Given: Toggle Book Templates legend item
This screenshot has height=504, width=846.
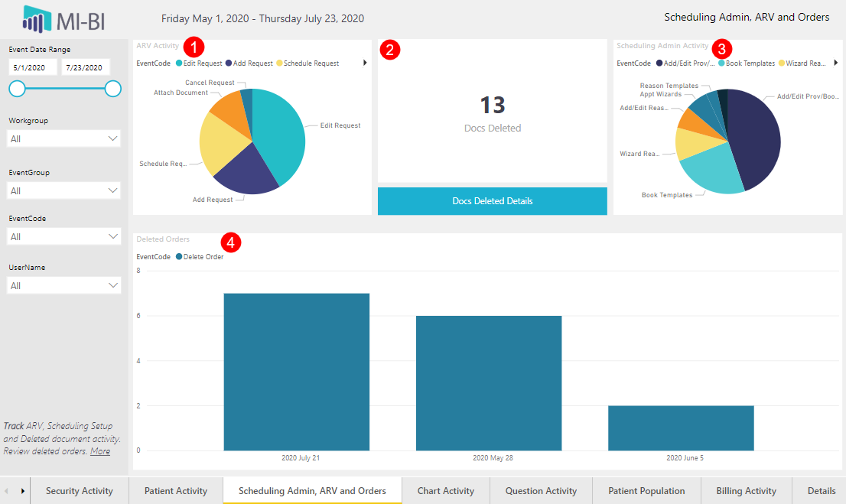Looking at the screenshot, I should [750, 63].
